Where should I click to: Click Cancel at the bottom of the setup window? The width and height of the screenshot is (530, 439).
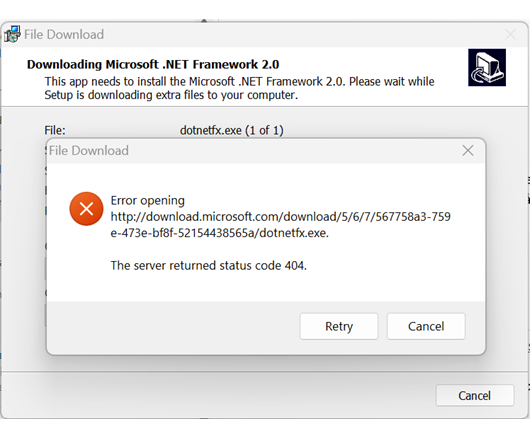[x=475, y=395]
